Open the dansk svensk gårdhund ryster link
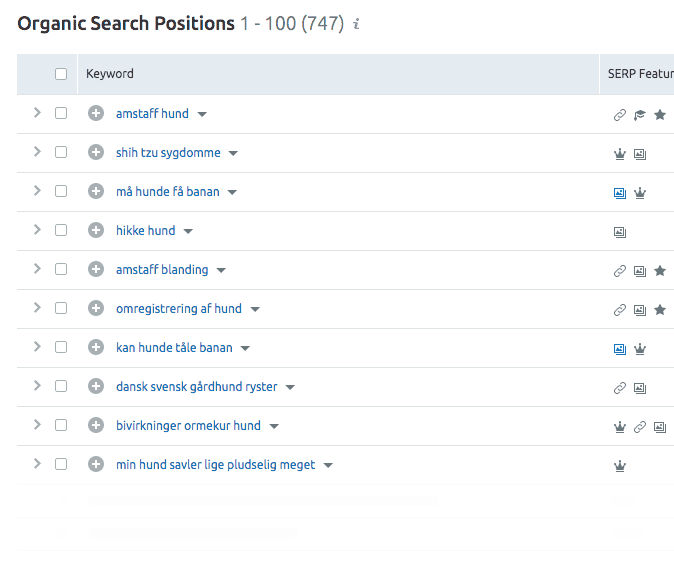674x561 pixels. 196,386
